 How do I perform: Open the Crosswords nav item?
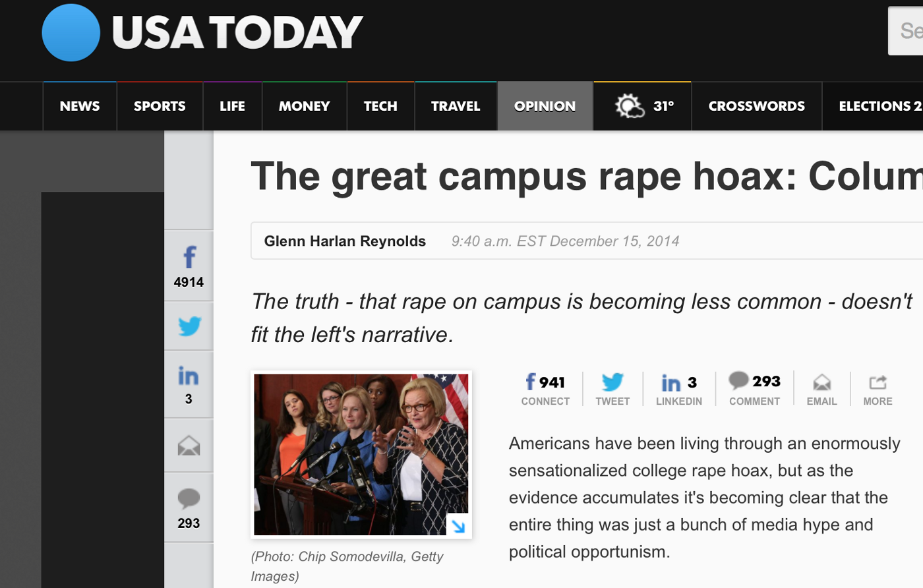coord(757,106)
